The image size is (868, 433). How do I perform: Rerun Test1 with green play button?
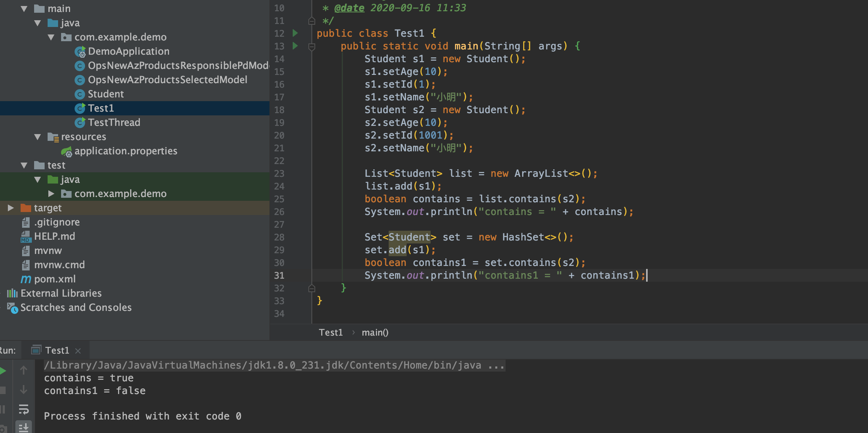3,371
